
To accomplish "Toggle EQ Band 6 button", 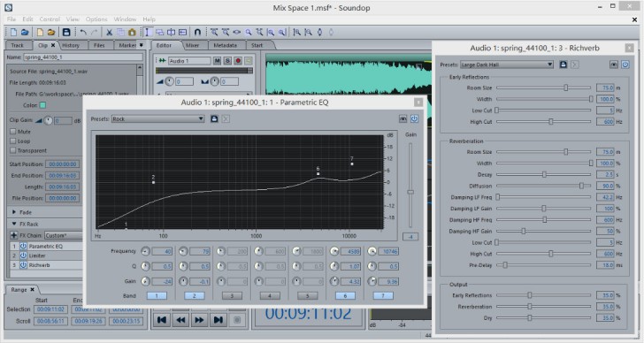I will click(345, 295).
